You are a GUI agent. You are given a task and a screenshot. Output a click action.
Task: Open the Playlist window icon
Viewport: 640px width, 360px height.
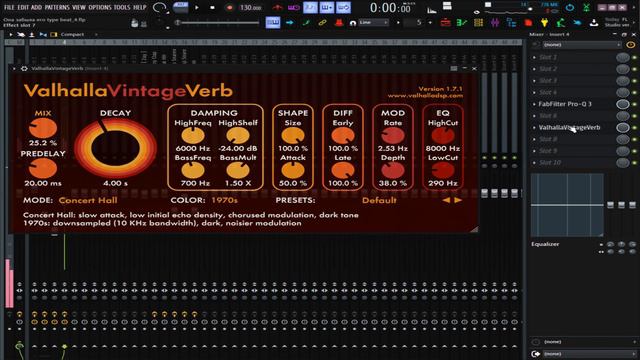coord(446,23)
